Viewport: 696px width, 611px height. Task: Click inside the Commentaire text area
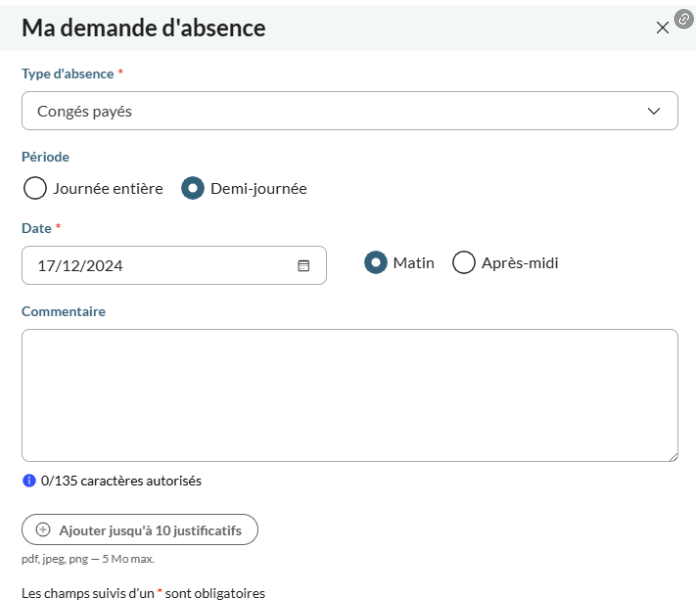[350, 395]
